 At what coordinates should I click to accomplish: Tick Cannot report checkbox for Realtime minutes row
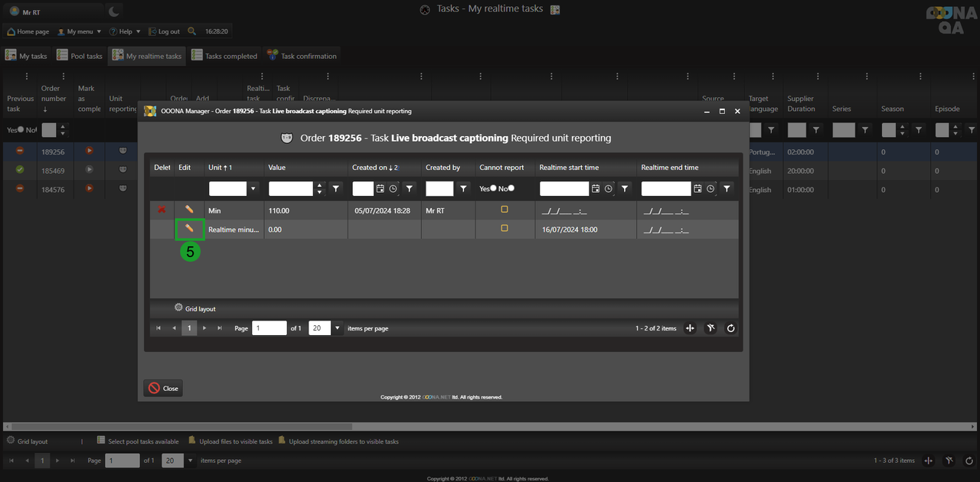pyautogui.click(x=504, y=228)
